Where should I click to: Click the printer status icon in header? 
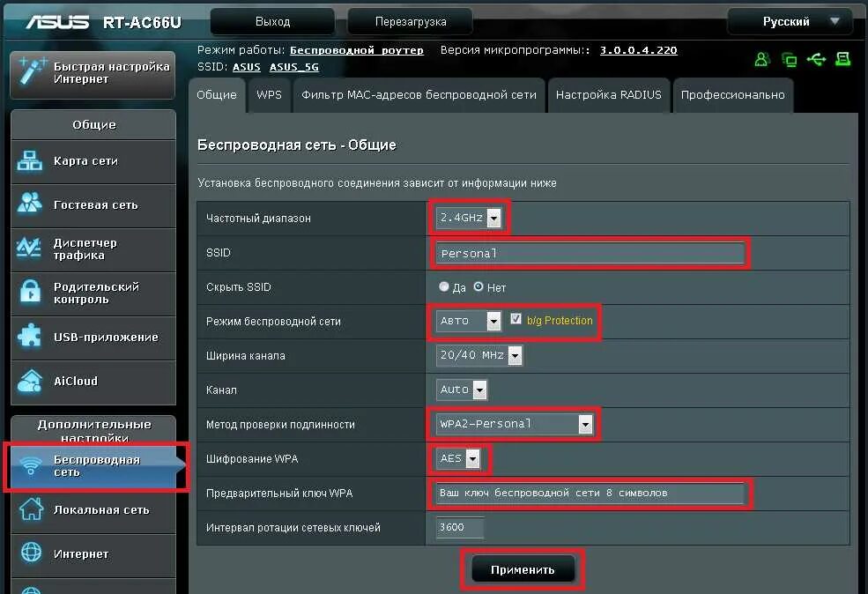coord(843,59)
